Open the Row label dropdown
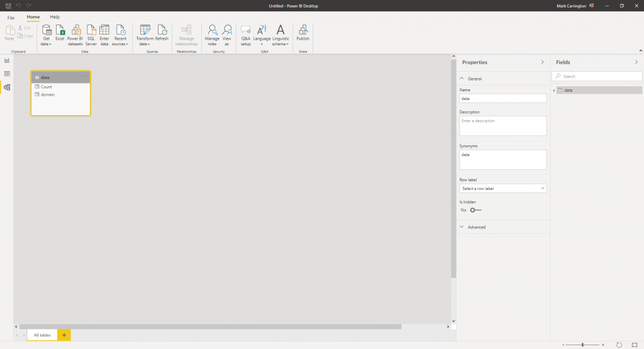Viewport: 644px width, 349px height. tap(502, 189)
